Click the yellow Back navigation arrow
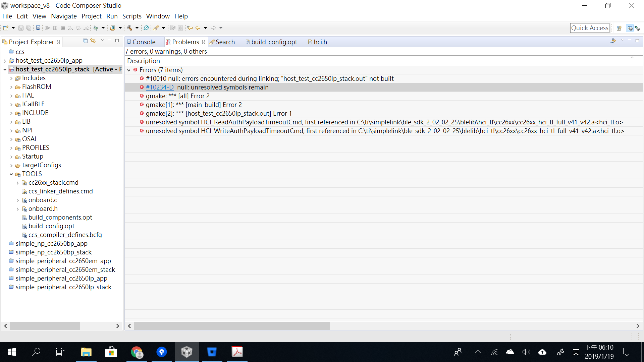Screen dimensions: 644x362 tap(198, 28)
